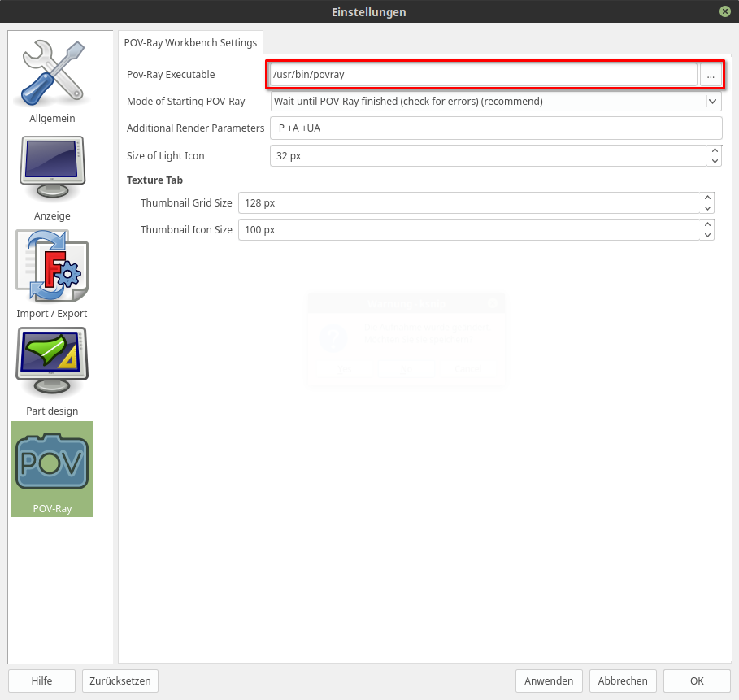Screen dimensions: 739x700
Task: Decrease the Thumbnail Icon Size value
Action: [x=707, y=235]
